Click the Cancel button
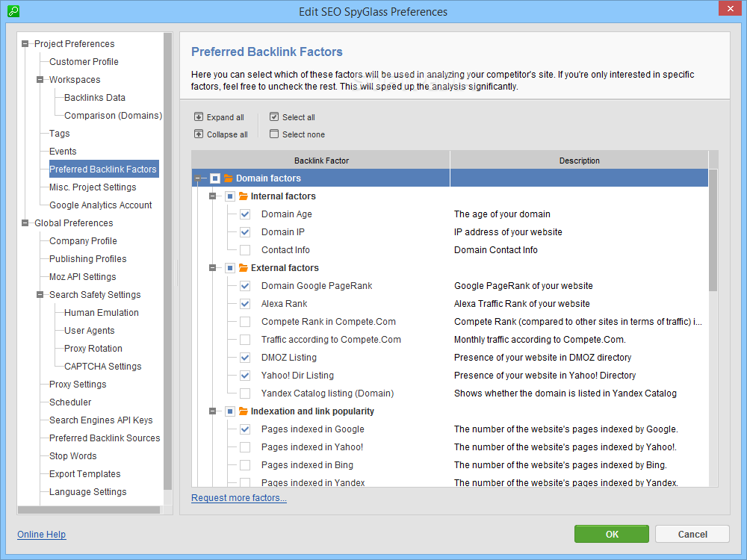Screen dimensions: 747x560 692,534
